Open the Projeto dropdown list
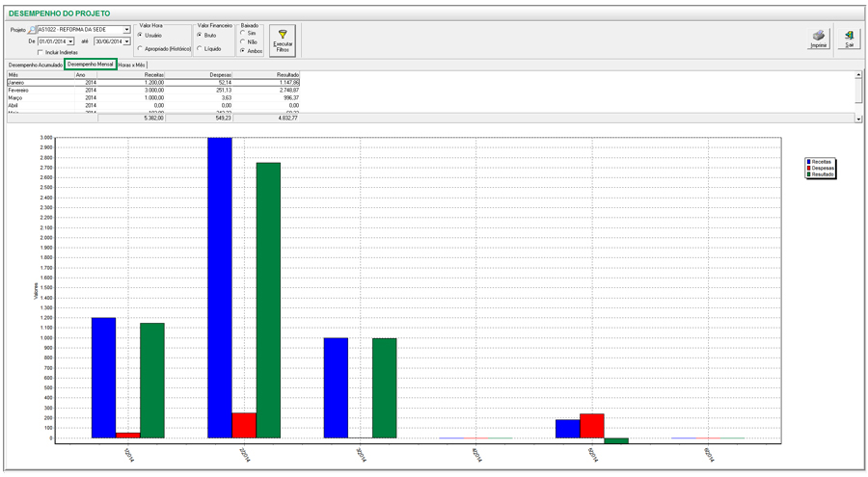The height and width of the screenshot is (477, 868). 126,30
